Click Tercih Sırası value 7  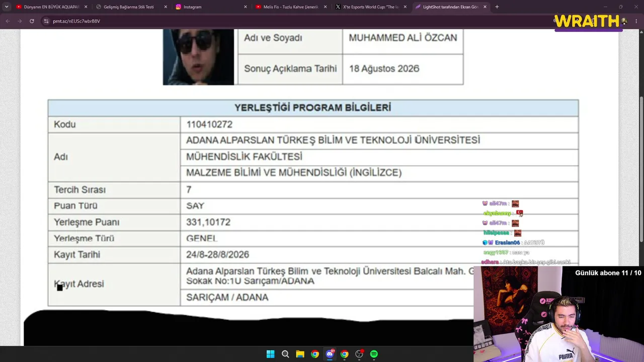(x=189, y=190)
